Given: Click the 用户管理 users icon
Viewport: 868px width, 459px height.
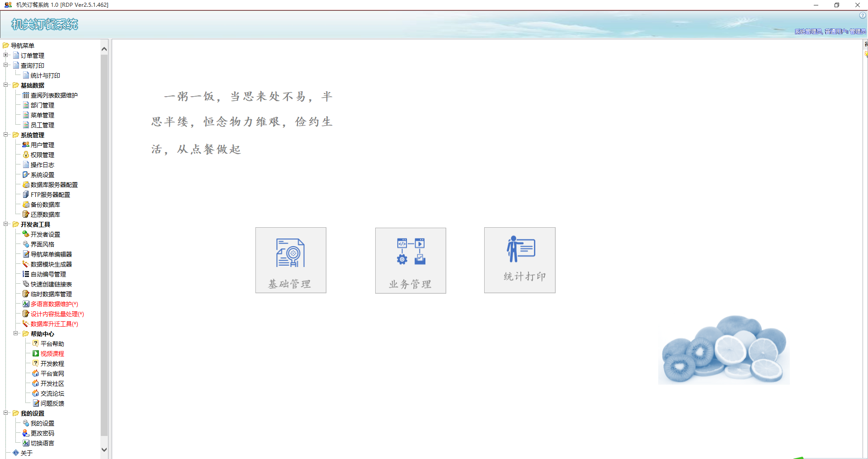Looking at the screenshot, I should [x=26, y=145].
